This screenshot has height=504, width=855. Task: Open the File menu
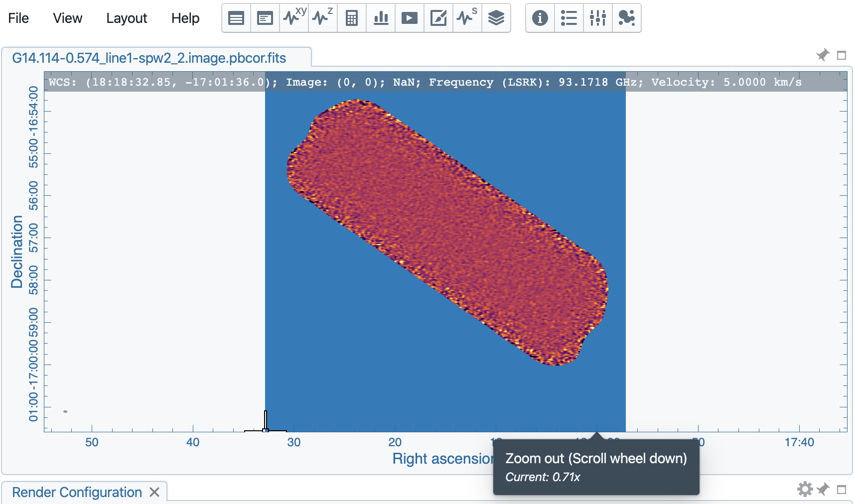(x=18, y=18)
